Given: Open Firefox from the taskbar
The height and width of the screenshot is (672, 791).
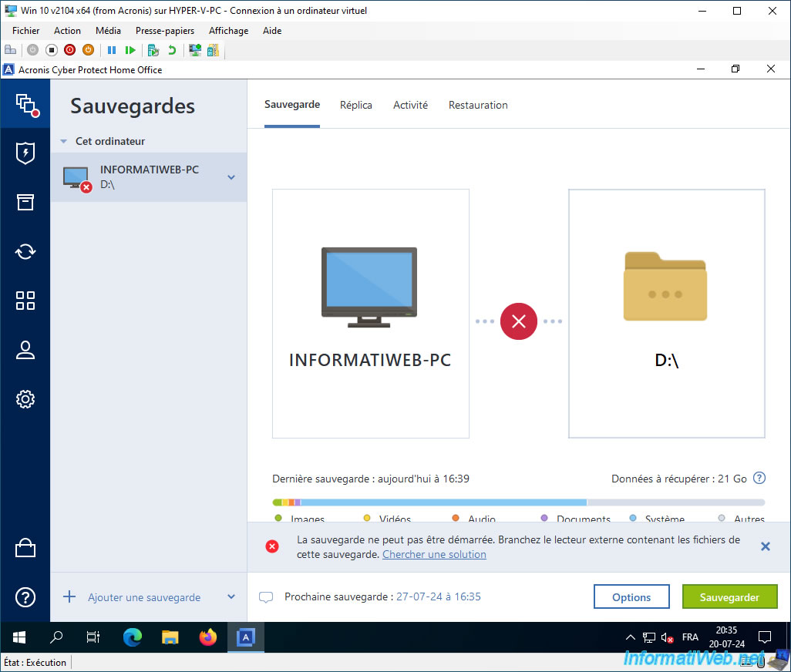Looking at the screenshot, I should 208,637.
